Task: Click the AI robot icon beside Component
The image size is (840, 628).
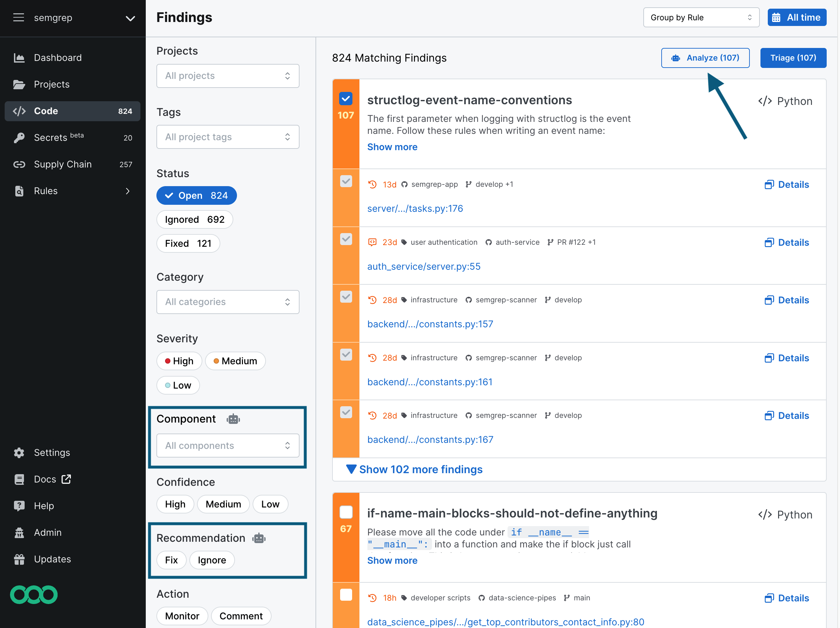Action: [233, 419]
